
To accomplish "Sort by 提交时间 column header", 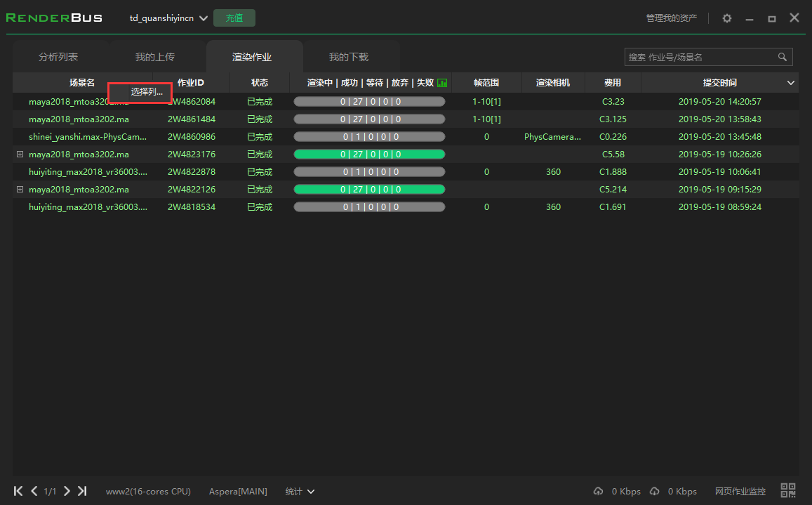I will (x=720, y=83).
